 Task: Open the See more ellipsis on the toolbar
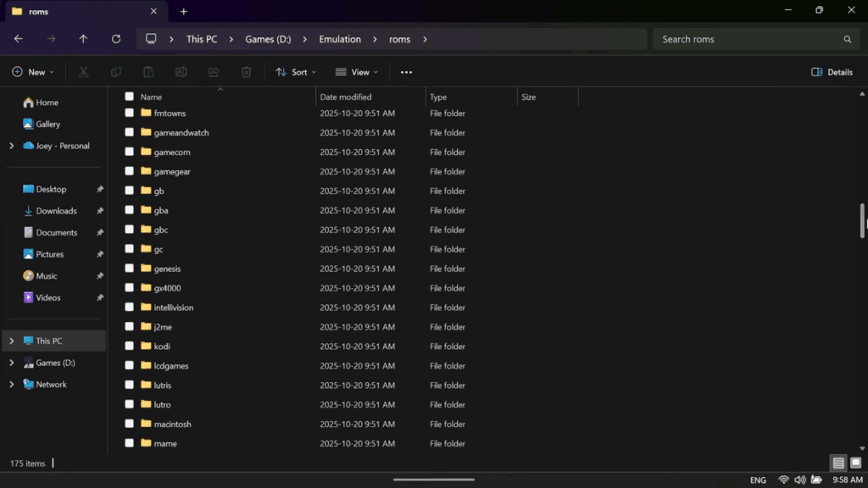406,72
